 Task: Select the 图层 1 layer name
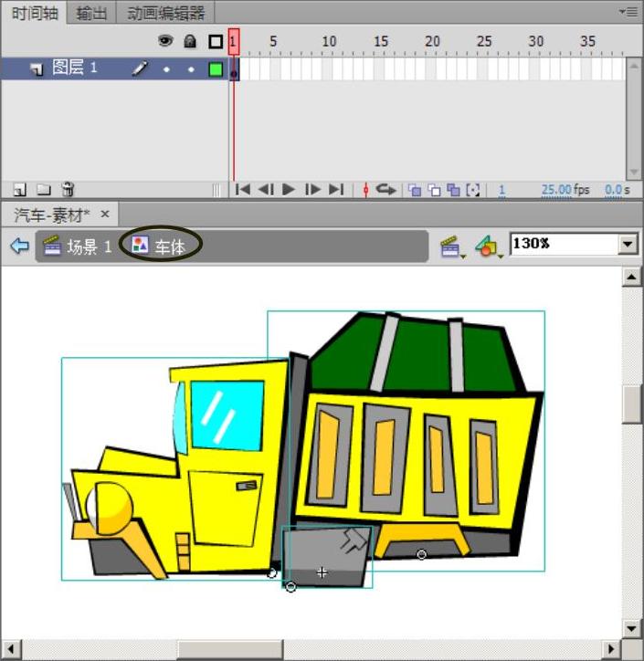(75, 68)
